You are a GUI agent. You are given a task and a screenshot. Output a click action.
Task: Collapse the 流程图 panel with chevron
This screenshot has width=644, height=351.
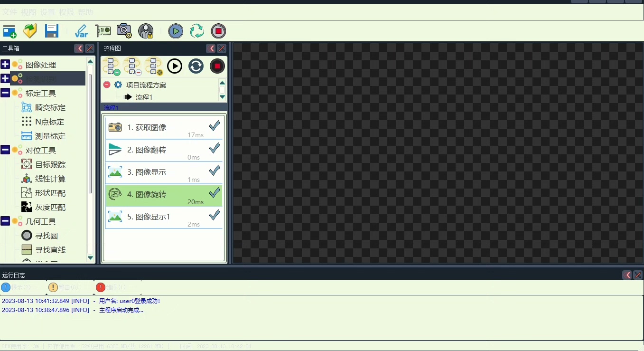(x=211, y=48)
